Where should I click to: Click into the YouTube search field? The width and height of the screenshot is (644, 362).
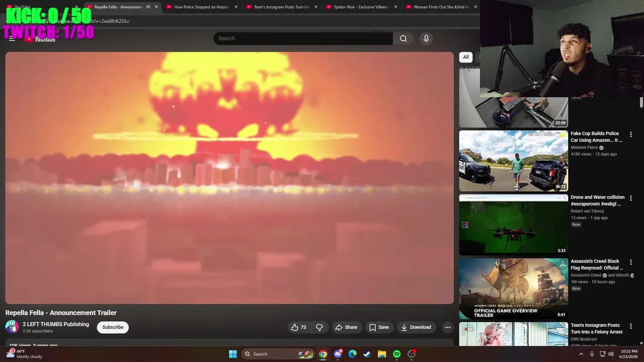[x=303, y=38]
